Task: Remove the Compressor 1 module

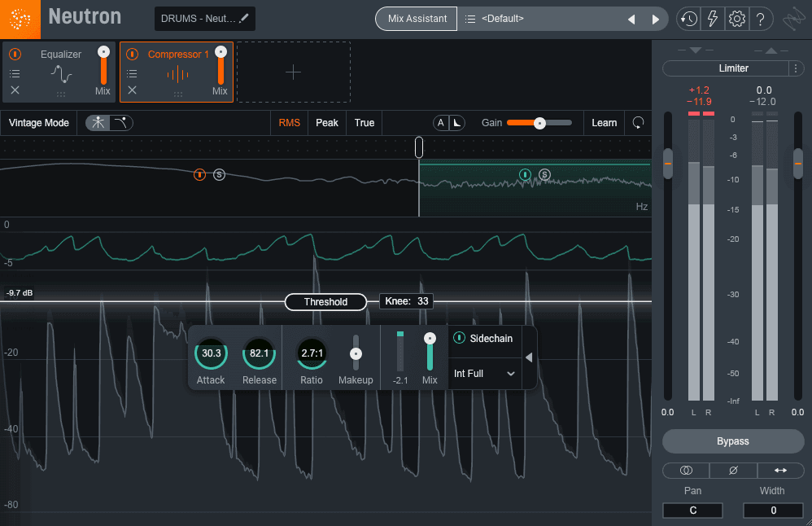Action: tap(132, 90)
